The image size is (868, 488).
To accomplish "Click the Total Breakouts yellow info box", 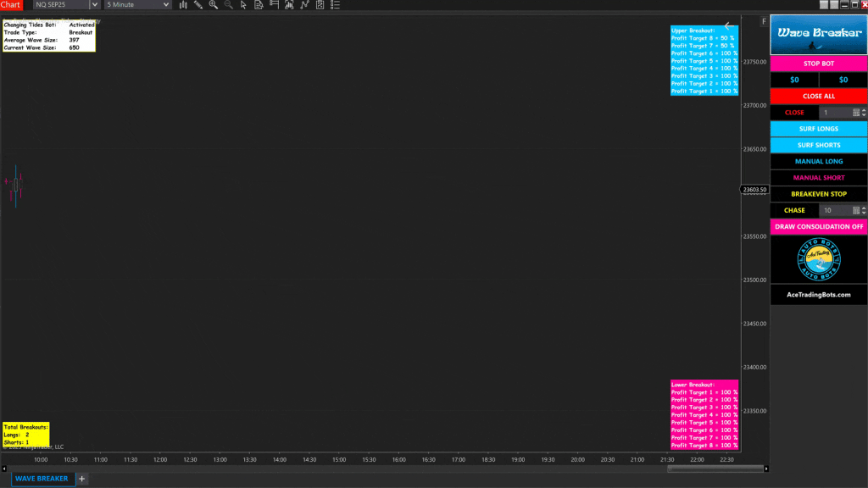I will 26,435.
